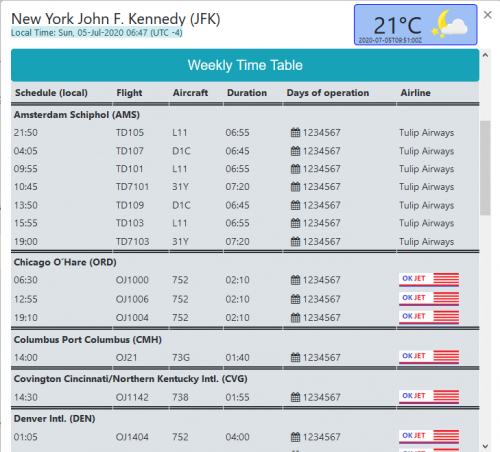Viewport: 500px width, 452px height.
Task: Click calendar icon for flight TD105
Action: click(x=295, y=133)
